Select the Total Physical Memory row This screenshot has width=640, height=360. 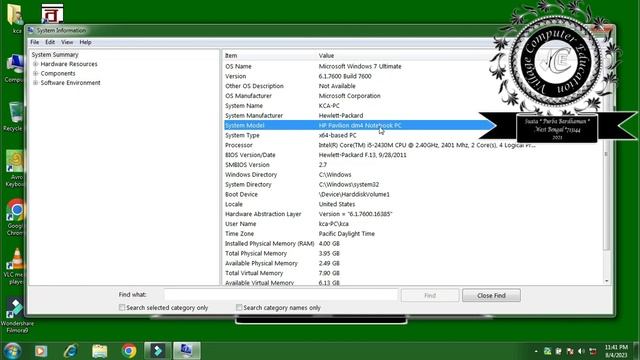coord(413,253)
